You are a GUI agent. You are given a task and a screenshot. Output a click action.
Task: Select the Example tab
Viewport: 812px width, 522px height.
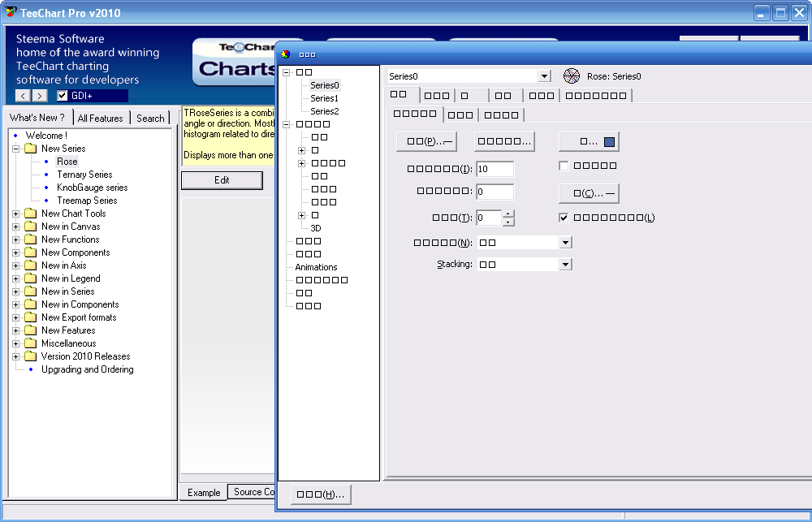tap(204, 493)
